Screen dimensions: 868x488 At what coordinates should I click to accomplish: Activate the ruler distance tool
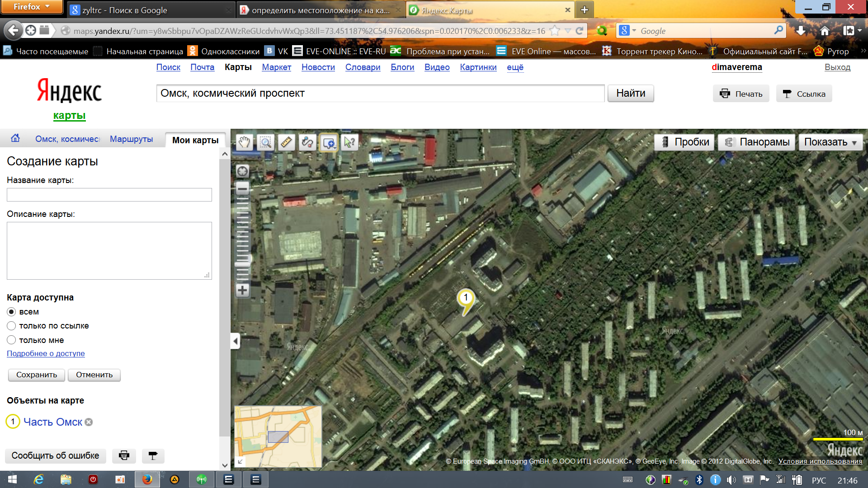(287, 143)
